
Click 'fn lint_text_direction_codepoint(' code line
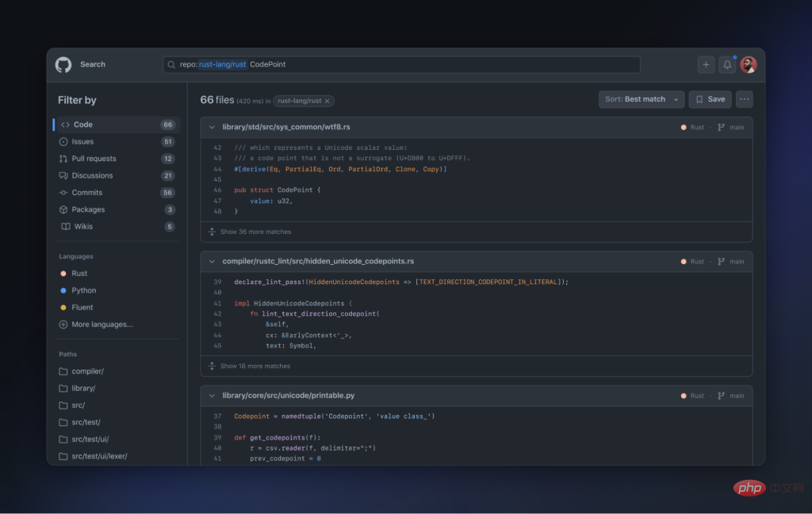315,314
